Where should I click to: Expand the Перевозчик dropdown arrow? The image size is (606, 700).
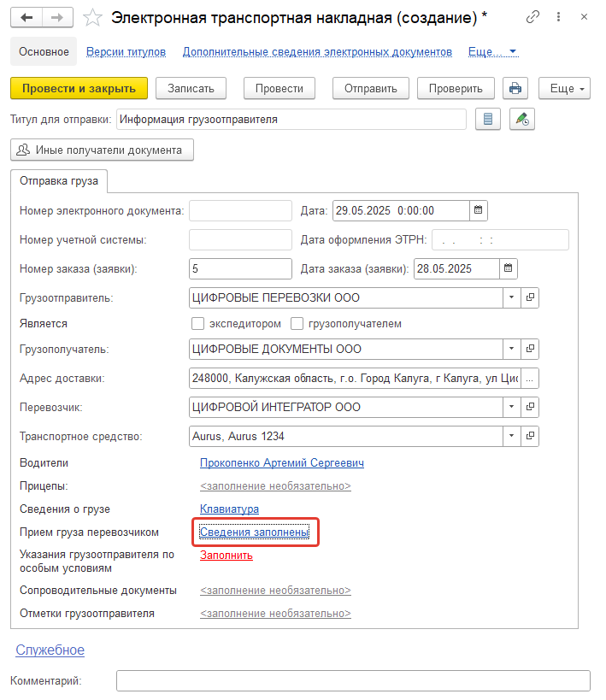[512, 407]
